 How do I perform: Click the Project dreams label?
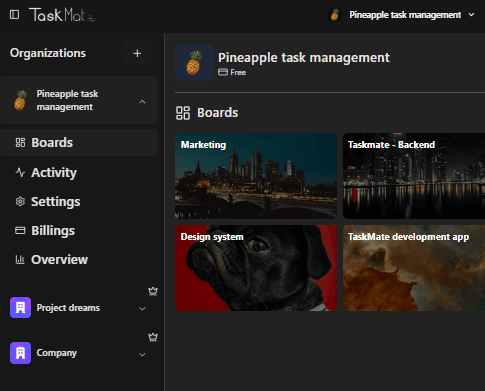click(68, 308)
